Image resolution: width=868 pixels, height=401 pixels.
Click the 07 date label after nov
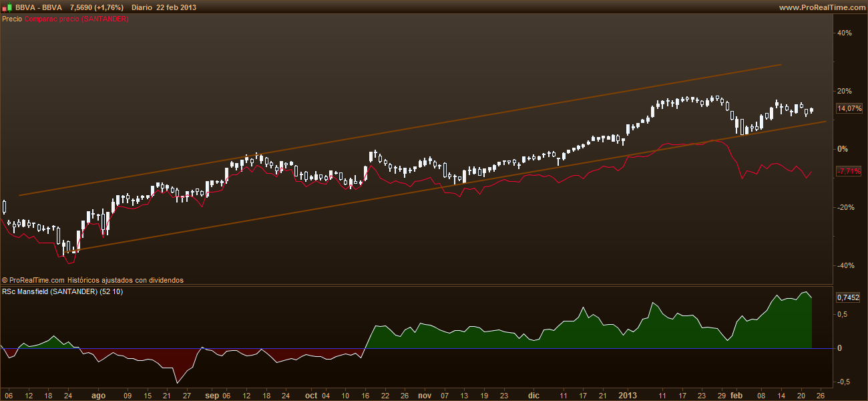click(445, 395)
